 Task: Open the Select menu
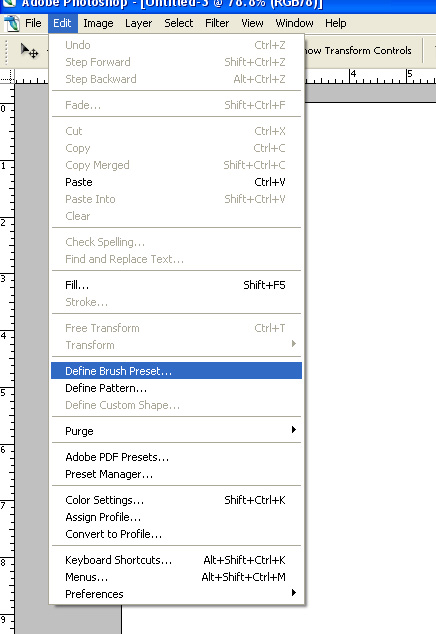click(x=178, y=23)
